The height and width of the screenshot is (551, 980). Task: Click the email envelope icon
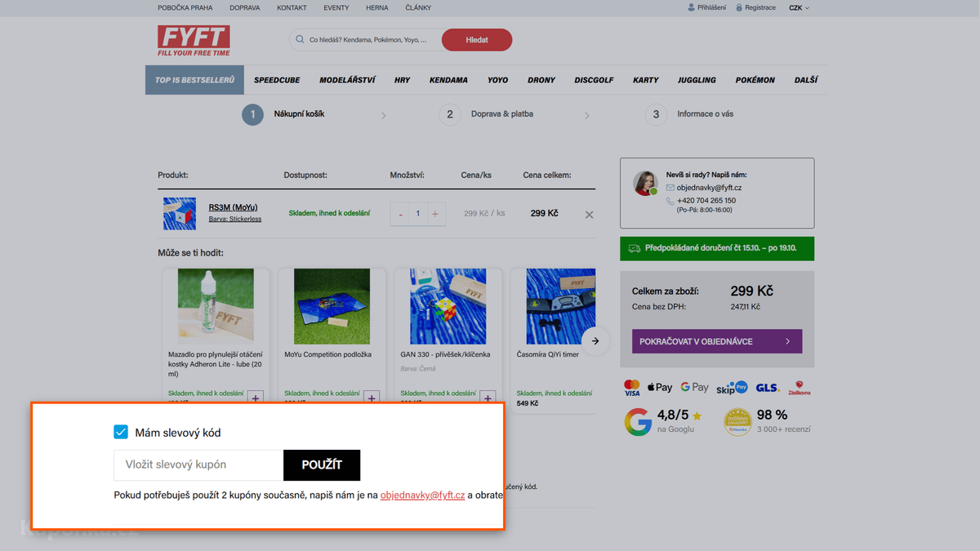[670, 188]
